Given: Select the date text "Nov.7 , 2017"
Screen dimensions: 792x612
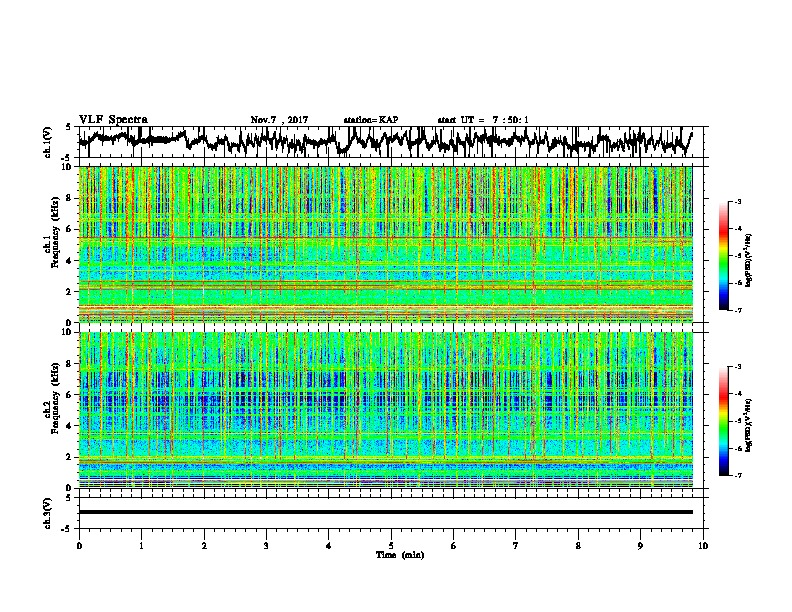Looking at the screenshot, I should tap(279, 120).
